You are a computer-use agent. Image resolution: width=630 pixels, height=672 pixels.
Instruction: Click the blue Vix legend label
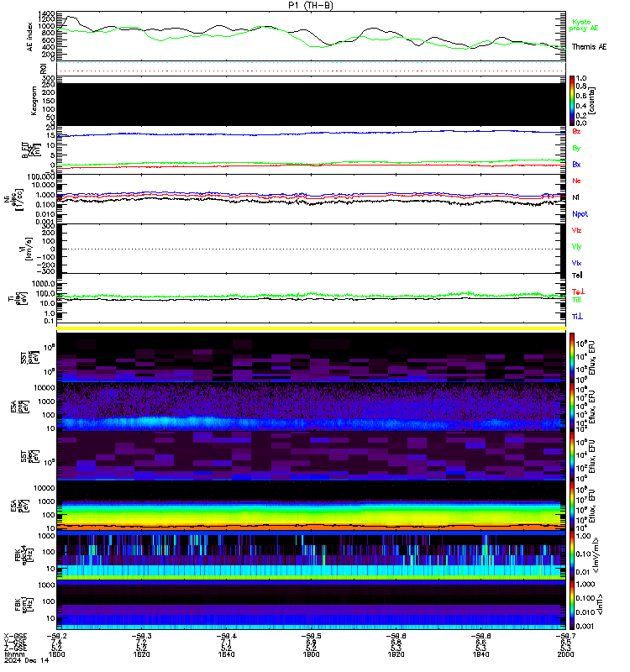576,263
